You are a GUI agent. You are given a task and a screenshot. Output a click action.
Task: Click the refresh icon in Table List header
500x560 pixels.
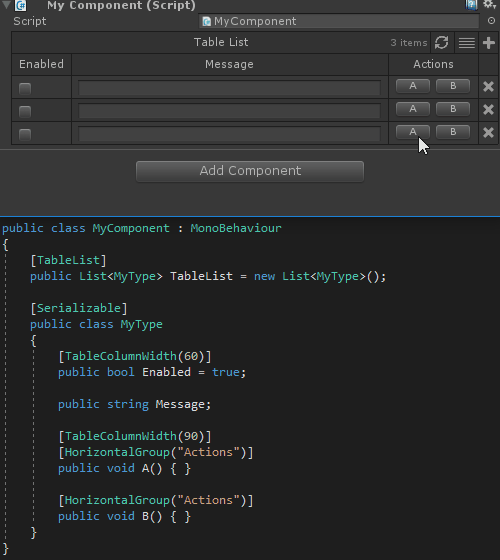pos(441,42)
